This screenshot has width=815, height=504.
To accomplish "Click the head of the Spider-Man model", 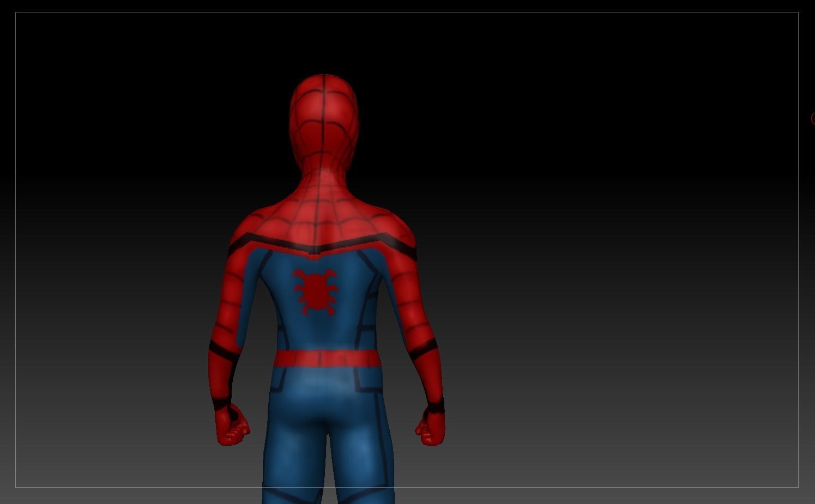I will pyautogui.click(x=324, y=122).
